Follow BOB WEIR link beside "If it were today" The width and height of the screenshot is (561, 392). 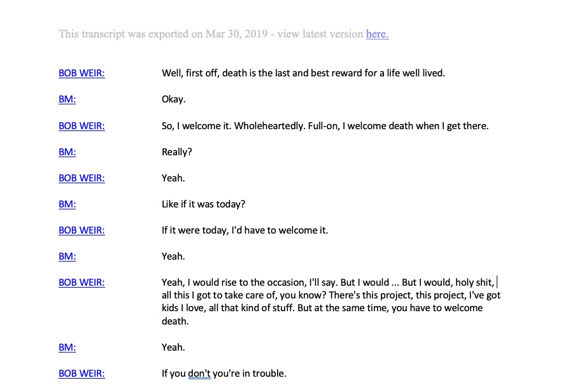click(82, 230)
